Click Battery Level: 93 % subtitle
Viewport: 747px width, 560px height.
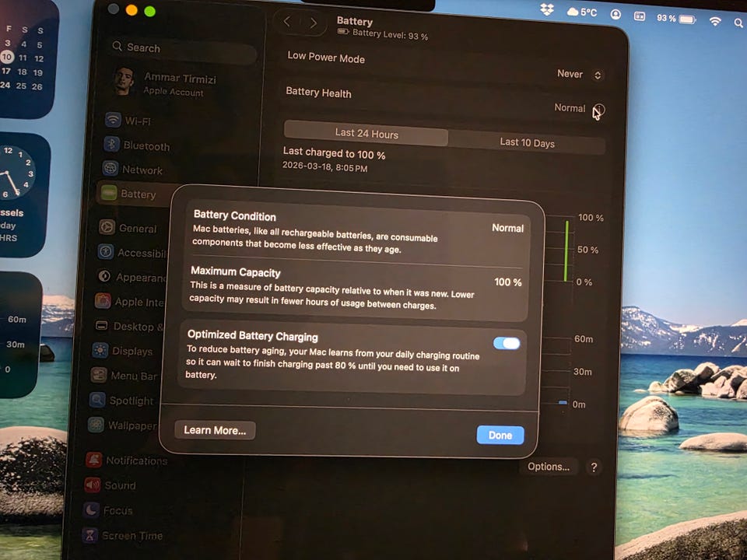point(390,34)
